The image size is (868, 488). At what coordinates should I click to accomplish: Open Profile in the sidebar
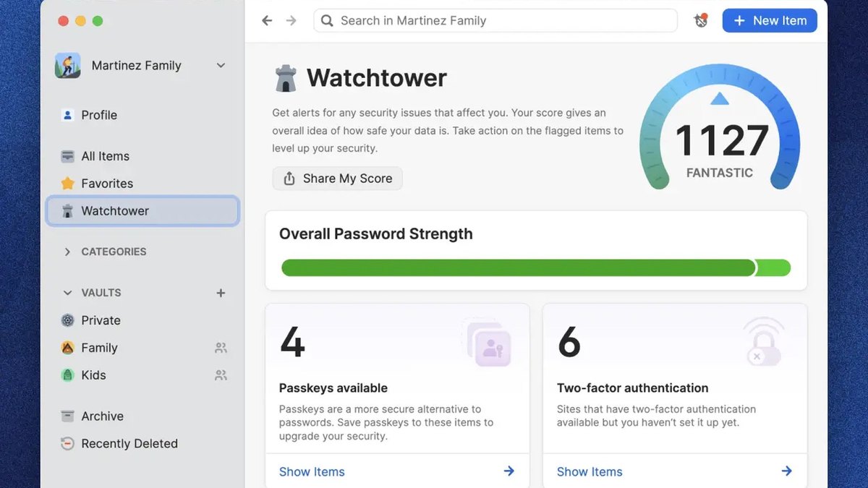tap(143, 115)
